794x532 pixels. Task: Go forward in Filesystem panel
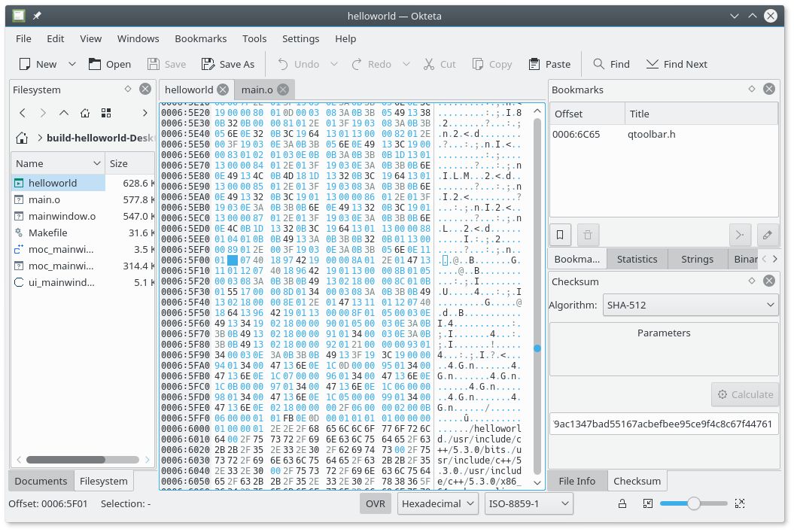tap(43, 113)
